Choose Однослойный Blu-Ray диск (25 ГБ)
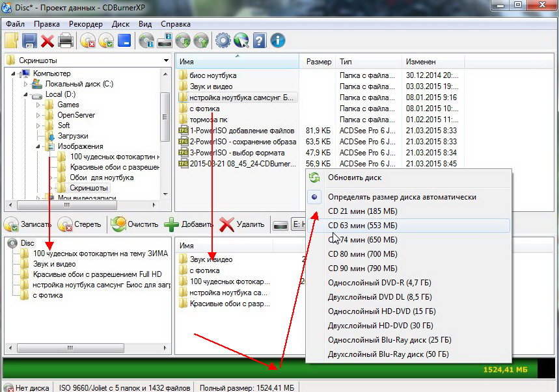This screenshot has height=392, width=559. [409, 339]
